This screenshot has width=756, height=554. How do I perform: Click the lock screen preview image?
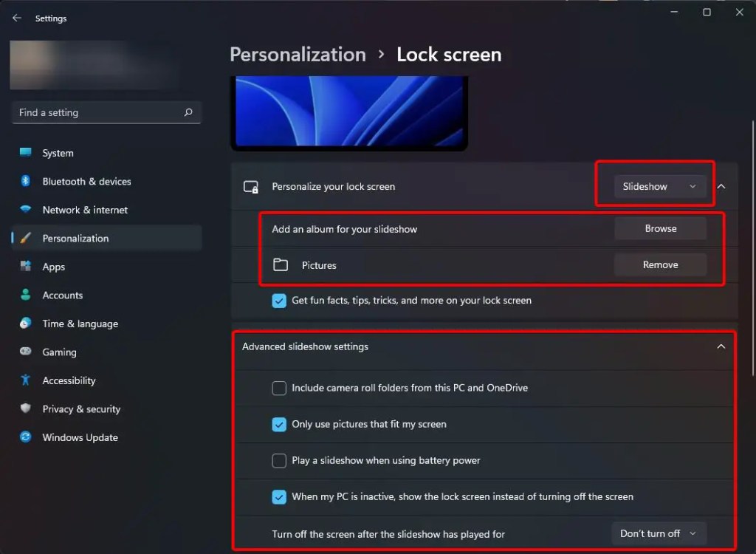349,112
